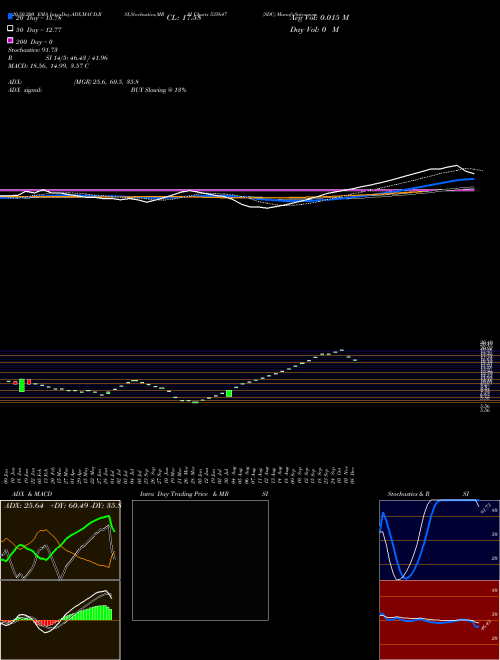Open the red RSI chart panel
The height and width of the screenshot is (660, 500).
[x=439, y=620]
